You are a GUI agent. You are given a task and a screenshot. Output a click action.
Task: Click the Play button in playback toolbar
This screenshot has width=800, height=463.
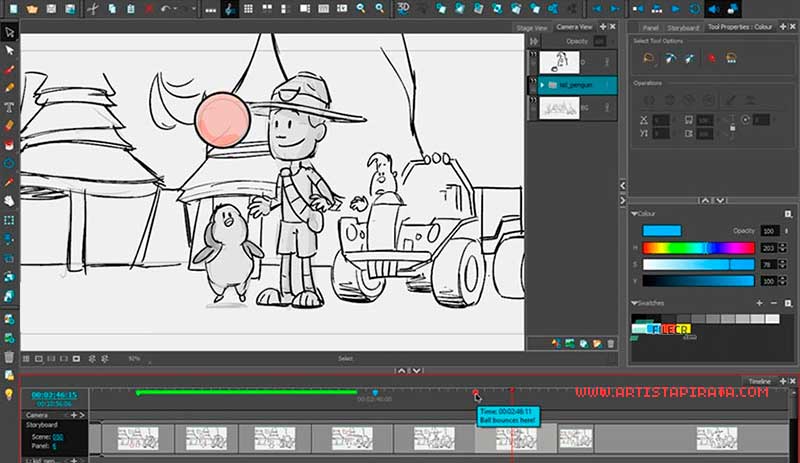click(x=676, y=9)
